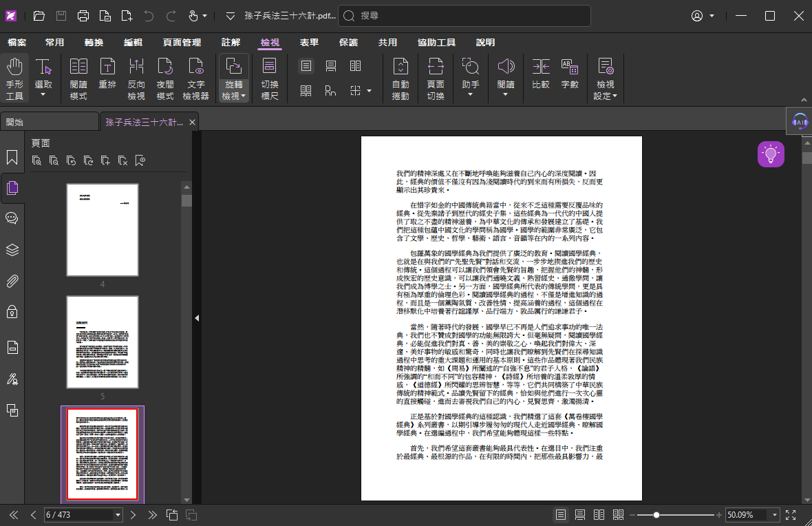Viewport: 812px width, 526px height.
Task: Switch to the 註解 (Comment) ribbon tab
Action: pos(231,43)
